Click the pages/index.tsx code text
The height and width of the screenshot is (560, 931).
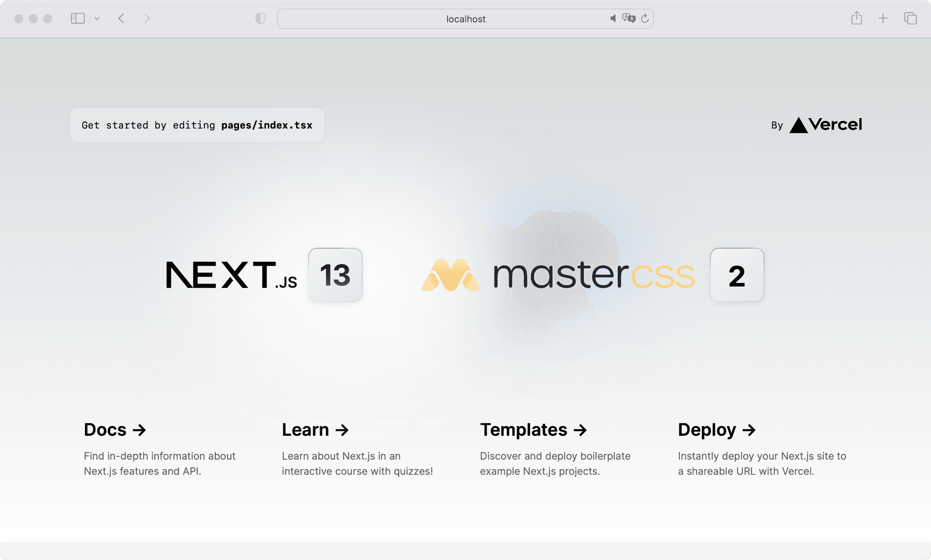pyautogui.click(x=267, y=125)
